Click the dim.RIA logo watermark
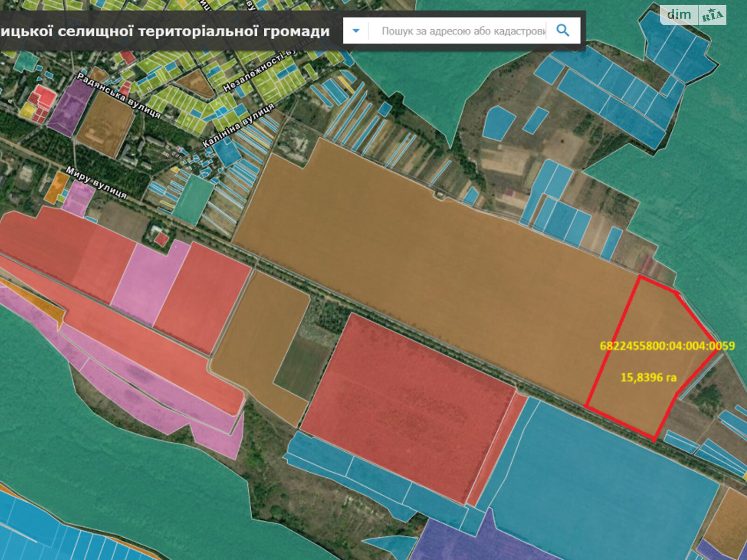The width and height of the screenshot is (747, 560). point(693,15)
